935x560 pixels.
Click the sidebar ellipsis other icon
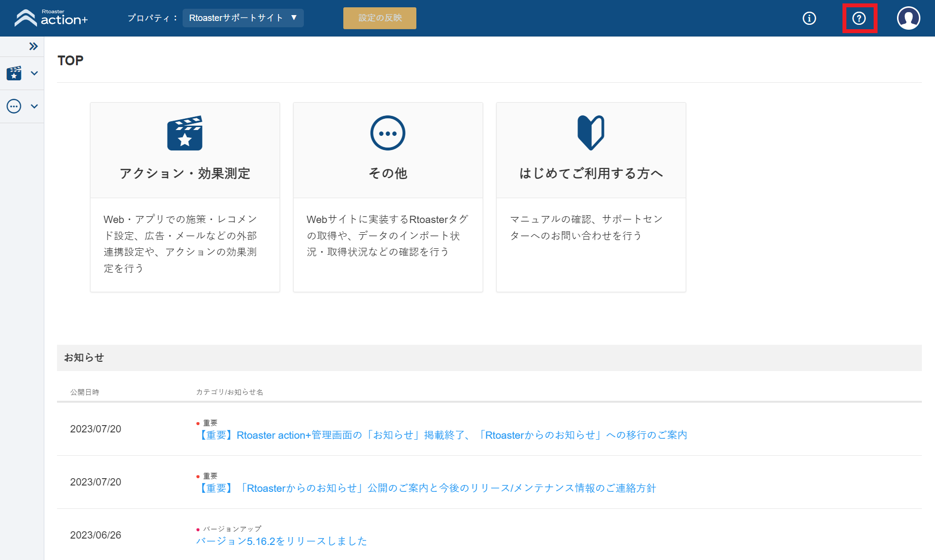(14, 106)
